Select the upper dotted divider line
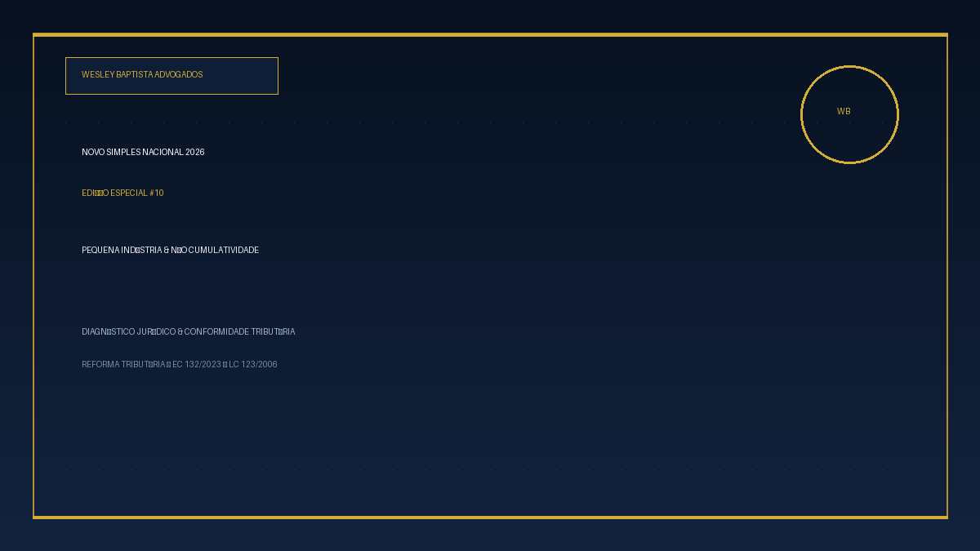The width and height of the screenshot is (980, 551). (474, 122)
